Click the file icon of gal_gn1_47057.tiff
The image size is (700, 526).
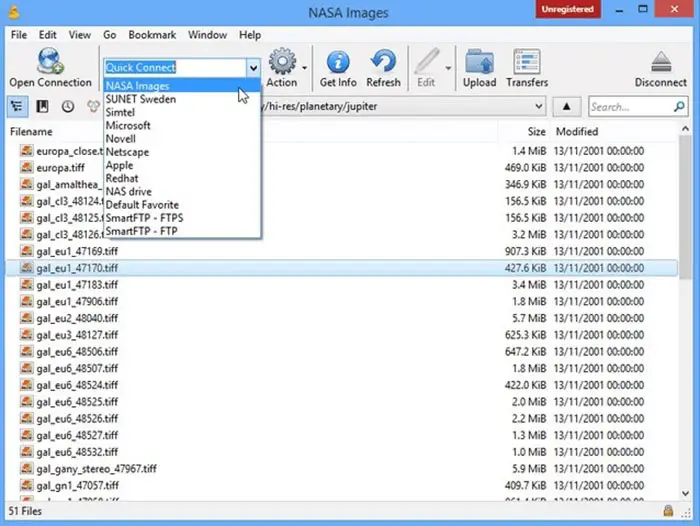[x=26, y=485]
